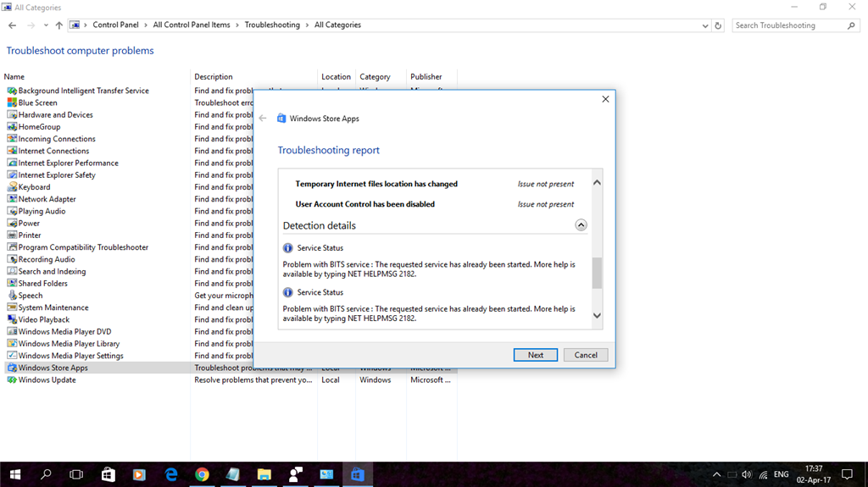Open the address bar history dropdown
Viewport: 868px width, 487px height.
[704, 25]
